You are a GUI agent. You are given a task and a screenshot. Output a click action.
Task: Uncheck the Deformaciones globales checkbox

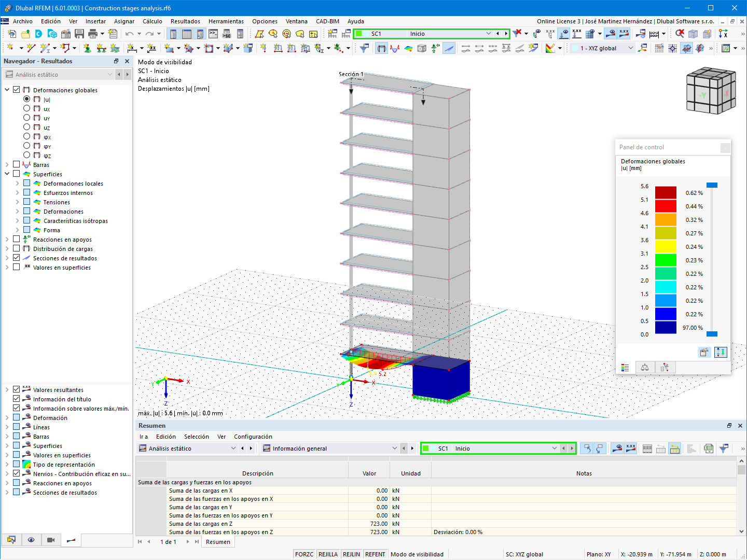pyautogui.click(x=16, y=90)
